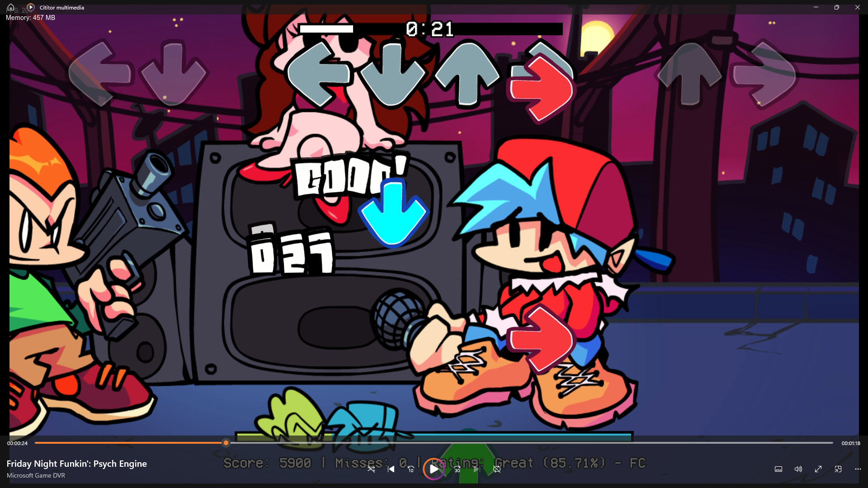The height and width of the screenshot is (488, 868).
Task: Click the Home icon in the title bar
Action: (11, 7)
